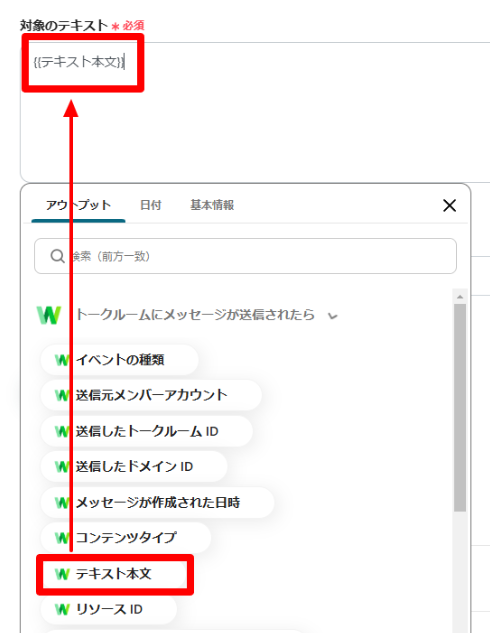The width and height of the screenshot is (490, 633).
Task: Click W icon on 送信したドメイン ID chip
Action: pos(62,467)
